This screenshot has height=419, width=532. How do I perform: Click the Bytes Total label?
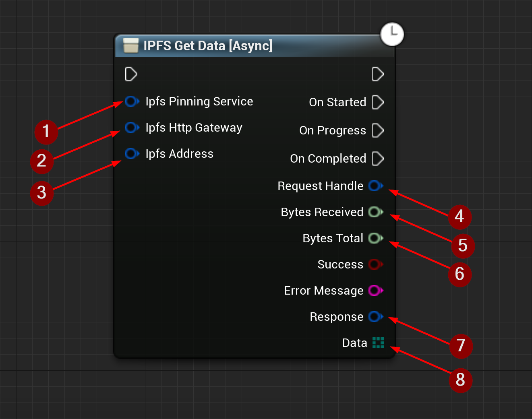click(x=333, y=238)
